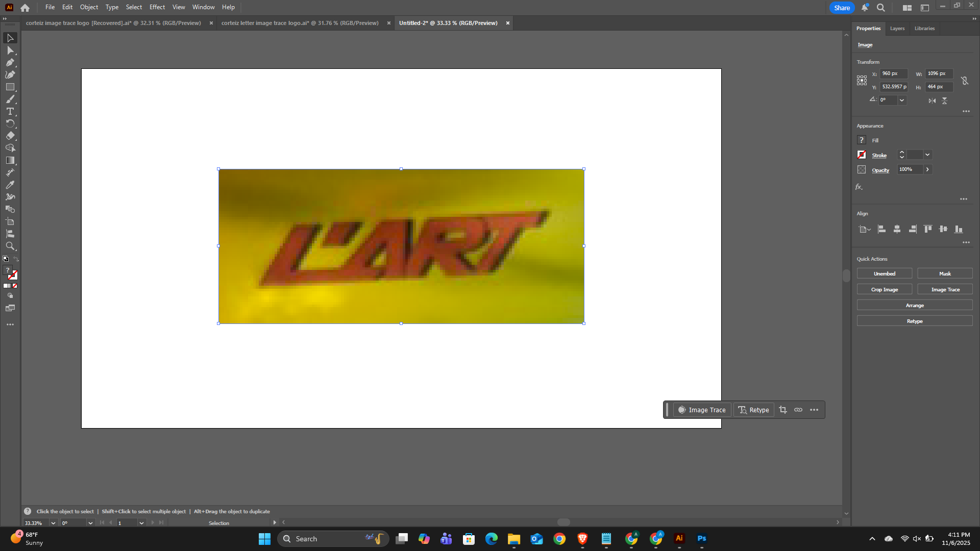Open the fx effects menu
This screenshot has width=980, height=551.
859,187
